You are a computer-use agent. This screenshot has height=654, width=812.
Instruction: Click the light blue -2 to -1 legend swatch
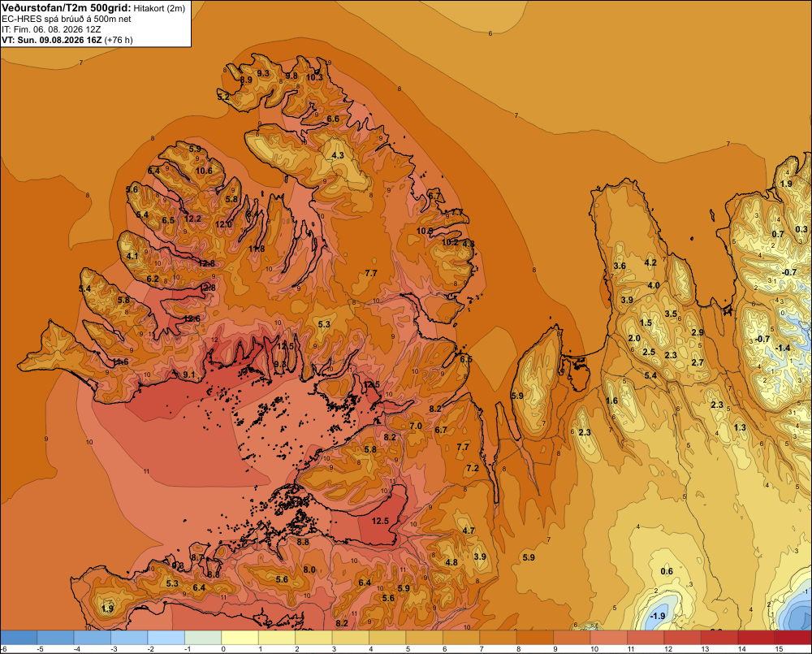[166, 638]
